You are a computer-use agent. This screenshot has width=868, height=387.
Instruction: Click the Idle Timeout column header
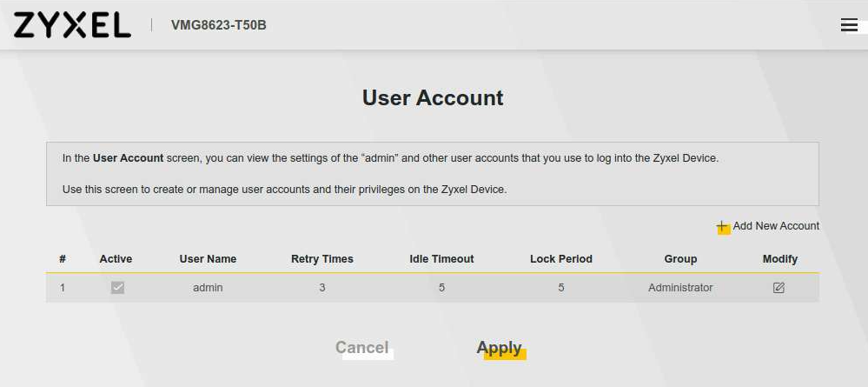click(441, 259)
